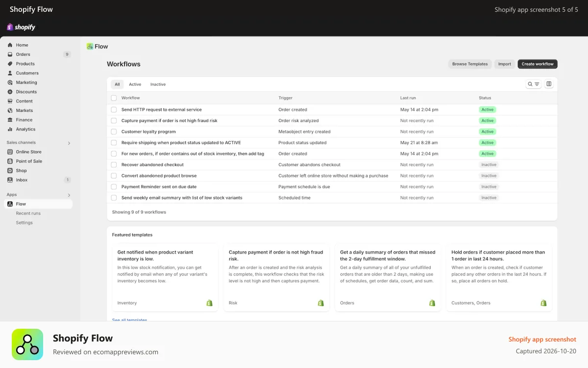Click Shopify bag icon on Inventory template
Screen dimensions: 588x368
click(210, 303)
